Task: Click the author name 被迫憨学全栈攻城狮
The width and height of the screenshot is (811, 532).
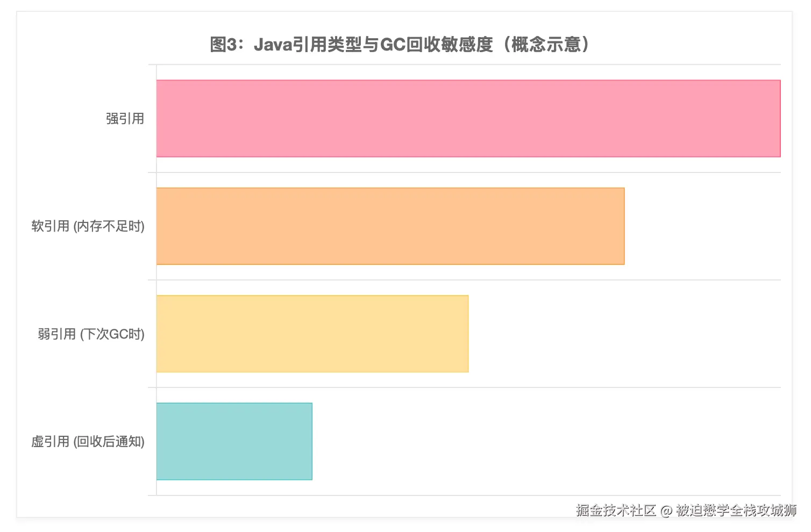Action: (x=736, y=511)
